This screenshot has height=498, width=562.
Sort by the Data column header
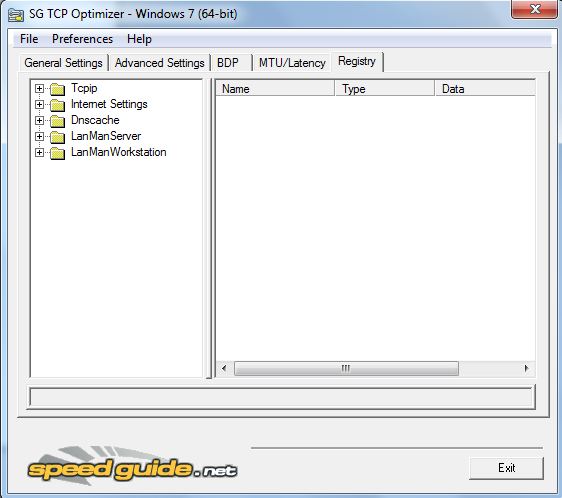[486, 89]
